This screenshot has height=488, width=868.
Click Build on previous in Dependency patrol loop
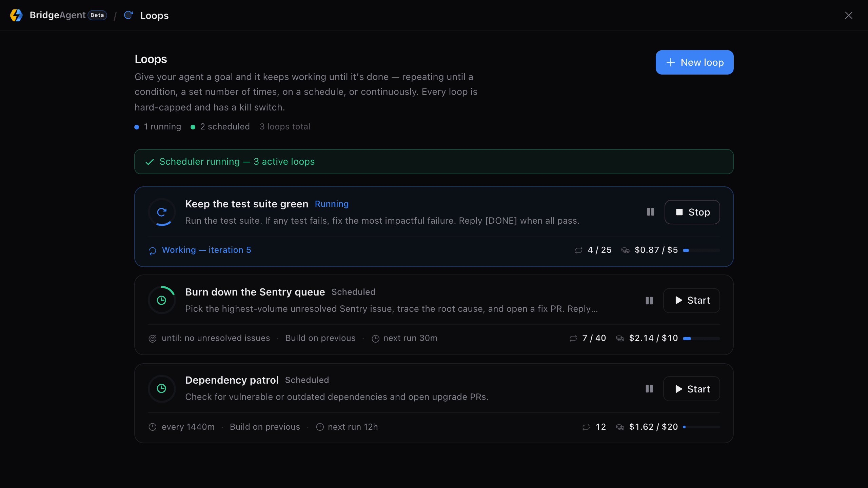[265, 427]
